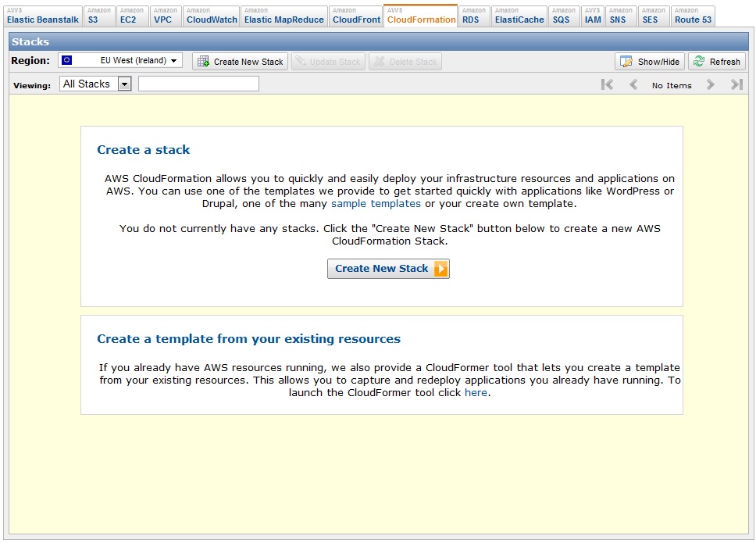The height and width of the screenshot is (543, 756).
Task: Select the CloudFormation tab
Action: [x=421, y=16]
